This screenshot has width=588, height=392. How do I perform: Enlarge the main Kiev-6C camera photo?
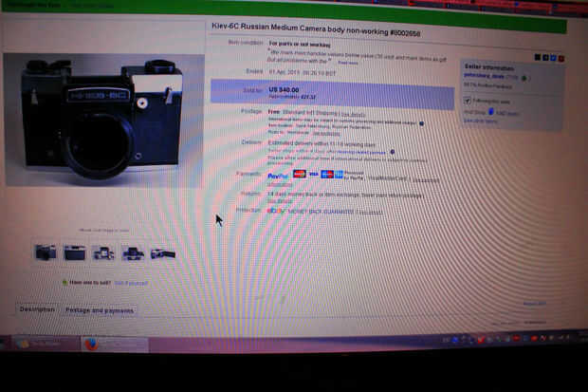pos(104,121)
